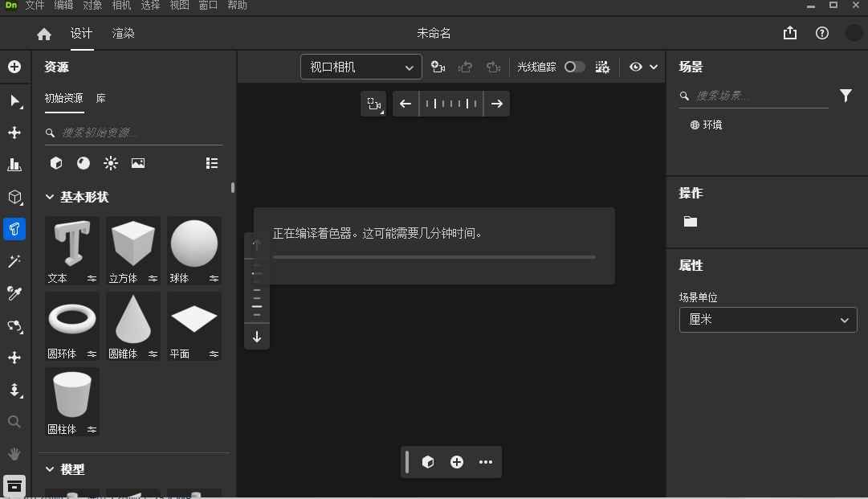This screenshot has height=499, width=868.
Task: Open the folder icon under 操作
Action: click(691, 222)
